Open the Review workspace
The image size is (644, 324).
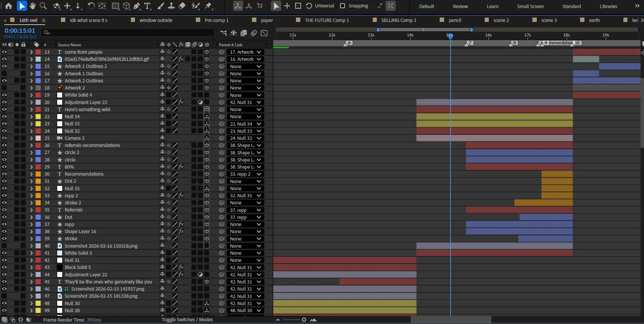tap(460, 6)
